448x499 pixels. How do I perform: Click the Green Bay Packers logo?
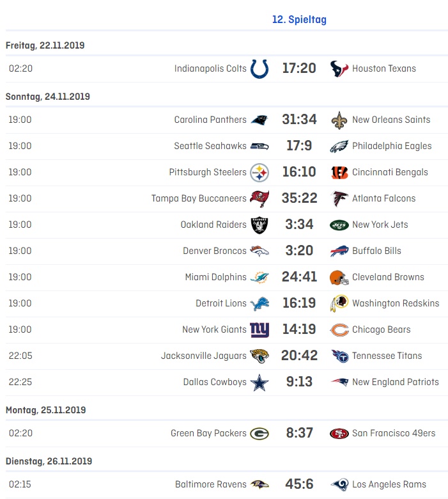click(259, 433)
